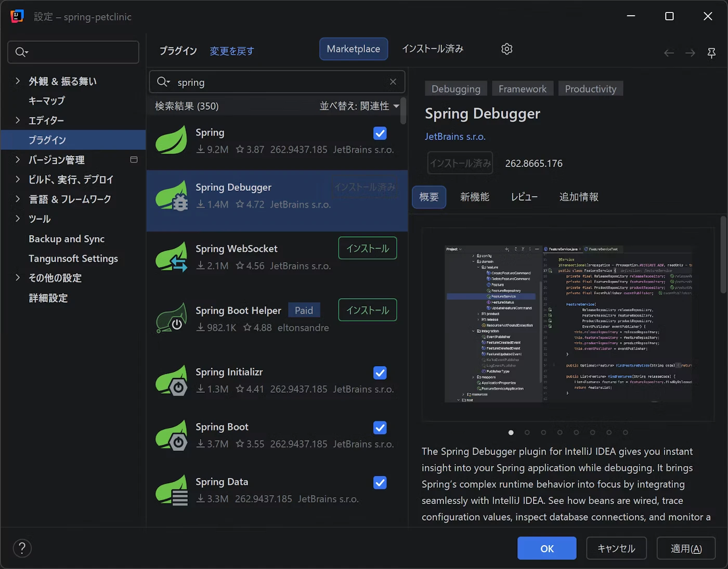Screen dimensions: 728x569
Task: Expand the ビルド、実行、デプロイ settings node
Action: [x=18, y=179]
